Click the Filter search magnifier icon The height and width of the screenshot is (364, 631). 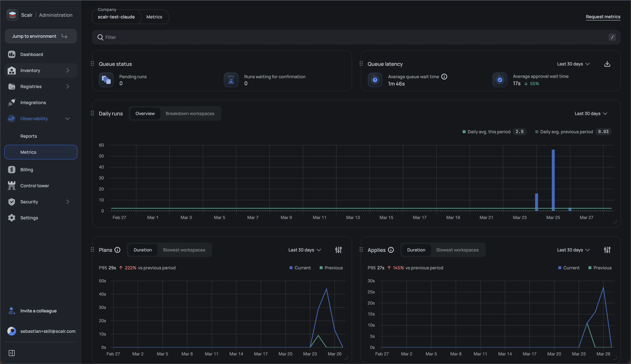pos(100,37)
